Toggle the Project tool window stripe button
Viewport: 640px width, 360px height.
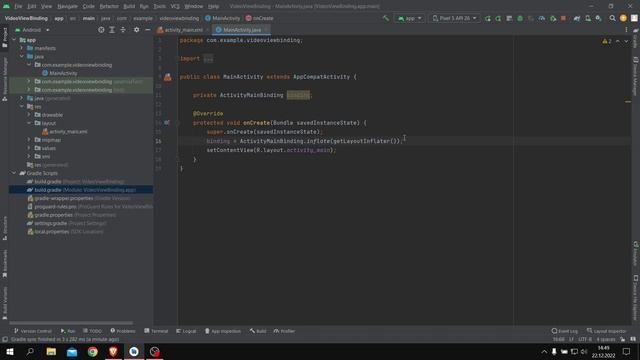coord(4,38)
